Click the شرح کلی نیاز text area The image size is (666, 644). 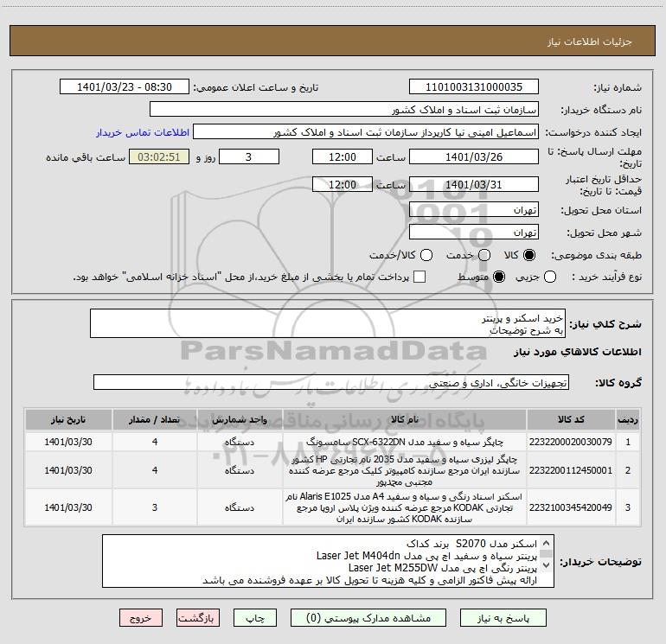328,324
